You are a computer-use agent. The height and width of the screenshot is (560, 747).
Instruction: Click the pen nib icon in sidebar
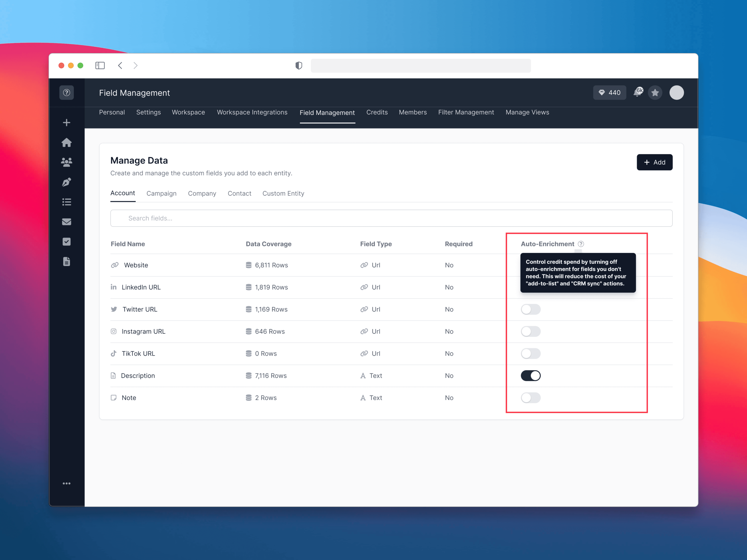(x=67, y=182)
